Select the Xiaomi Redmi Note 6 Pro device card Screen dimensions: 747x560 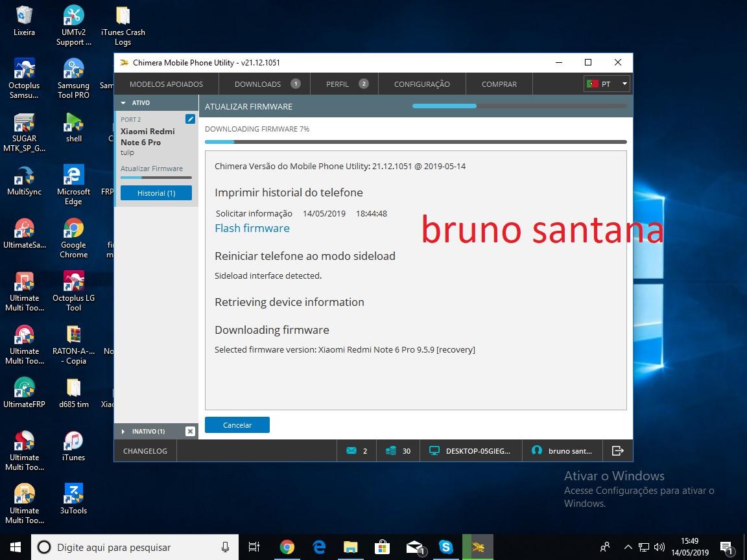pyautogui.click(x=156, y=159)
